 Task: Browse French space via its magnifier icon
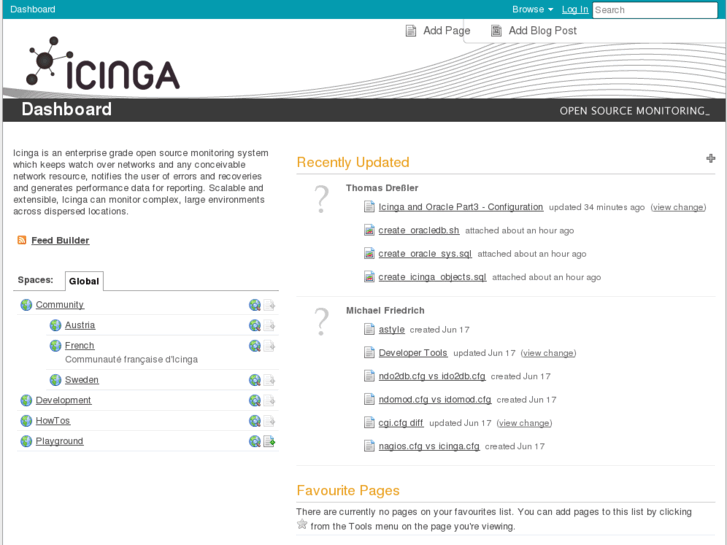(x=255, y=346)
